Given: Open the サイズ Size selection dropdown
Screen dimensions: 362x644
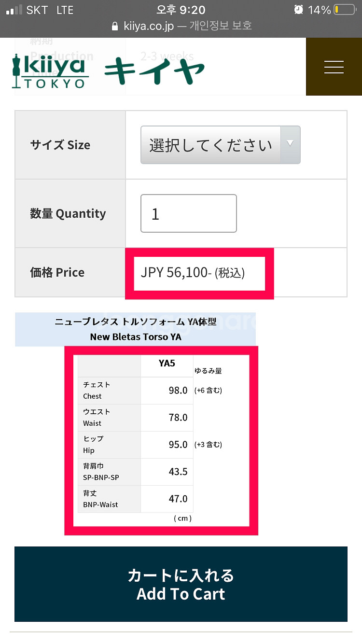Looking at the screenshot, I should pyautogui.click(x=220, y=144).
